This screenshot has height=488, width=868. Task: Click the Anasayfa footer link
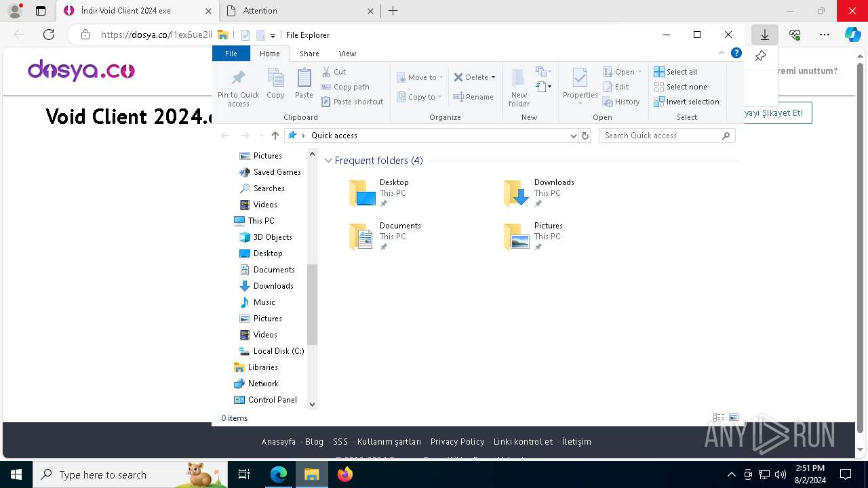point(279,441)
